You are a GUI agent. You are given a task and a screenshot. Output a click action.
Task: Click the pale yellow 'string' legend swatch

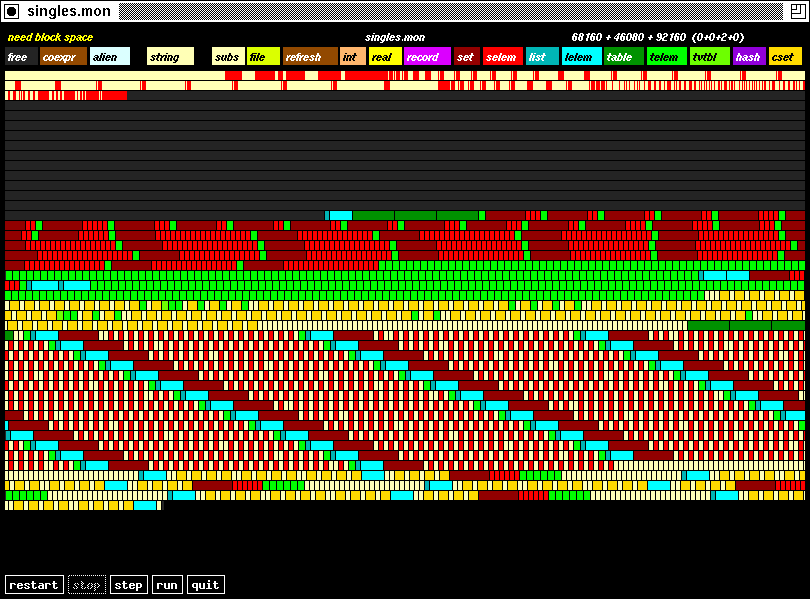point(170,57)
